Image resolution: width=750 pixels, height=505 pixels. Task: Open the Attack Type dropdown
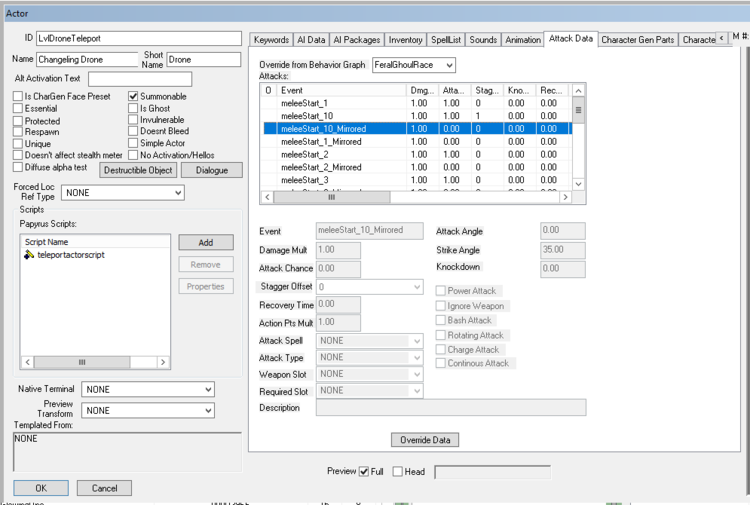point(369,358)
